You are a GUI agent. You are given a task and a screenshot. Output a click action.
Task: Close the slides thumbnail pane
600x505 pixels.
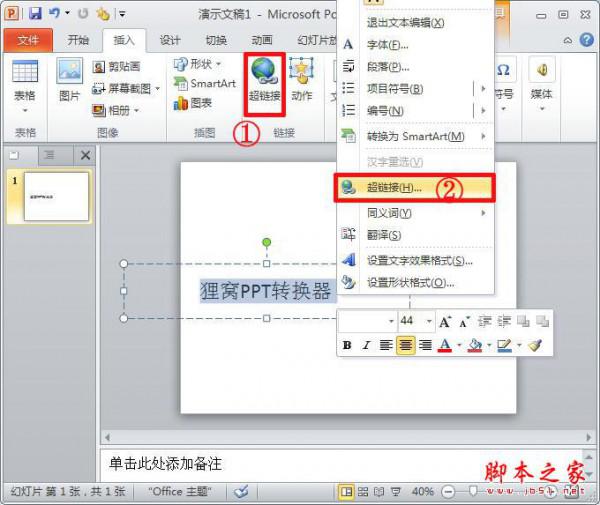click(x=85, y=155)
